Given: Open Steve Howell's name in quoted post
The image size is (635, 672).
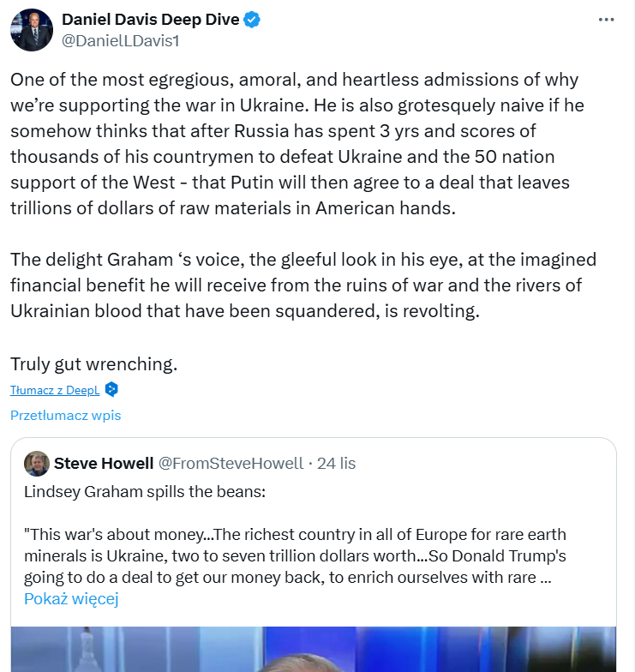Looking at the screenshot, I should pos(102,463).
